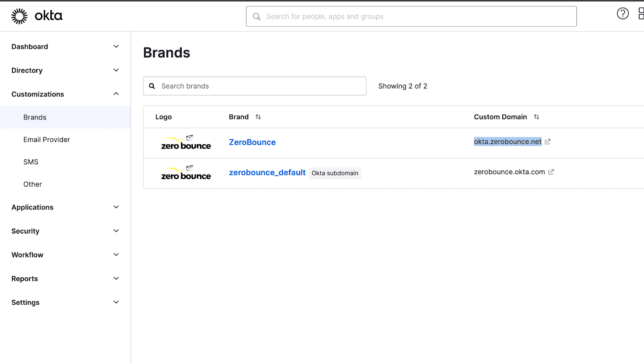Open the help question mark icon
The image size is (644, 363).
click(623, 13)
